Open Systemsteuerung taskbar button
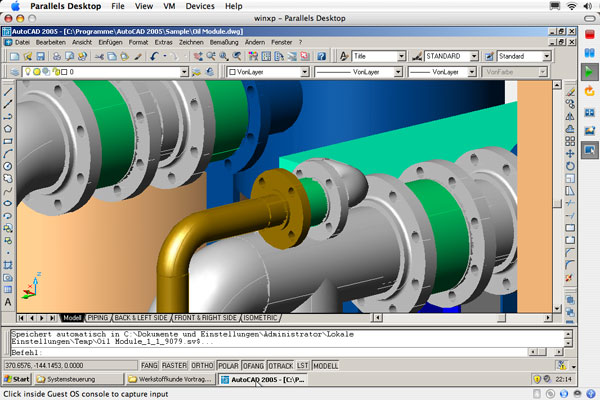 [x=78, y=379]
